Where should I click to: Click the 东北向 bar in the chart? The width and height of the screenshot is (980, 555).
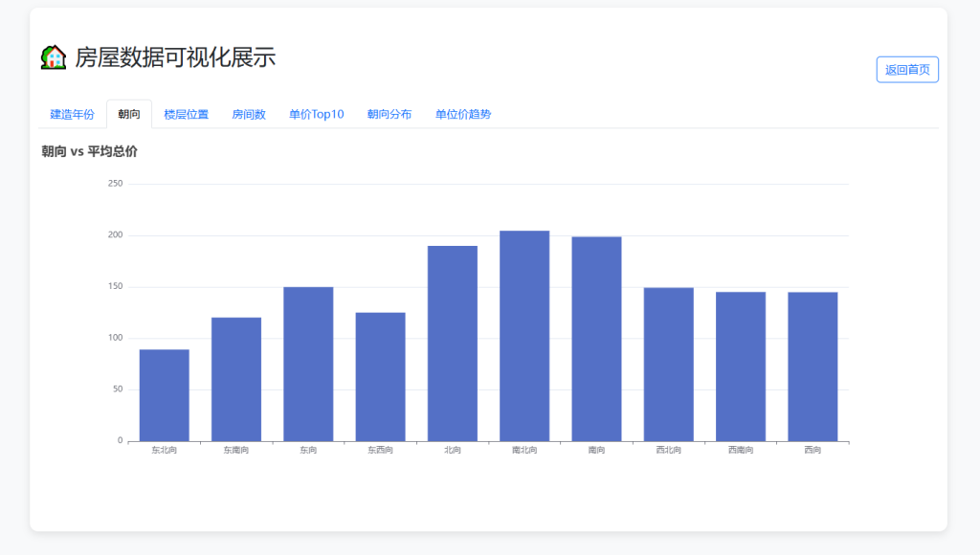pos(164,395)
